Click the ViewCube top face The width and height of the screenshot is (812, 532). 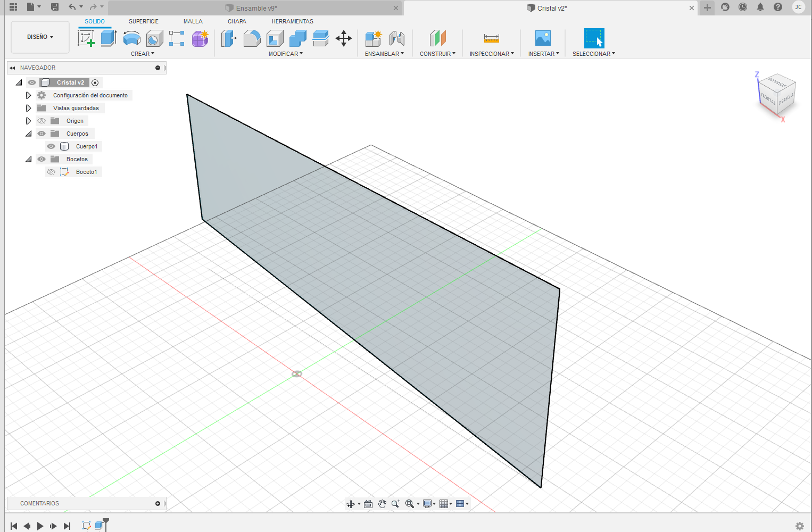(x=777, y=83)
